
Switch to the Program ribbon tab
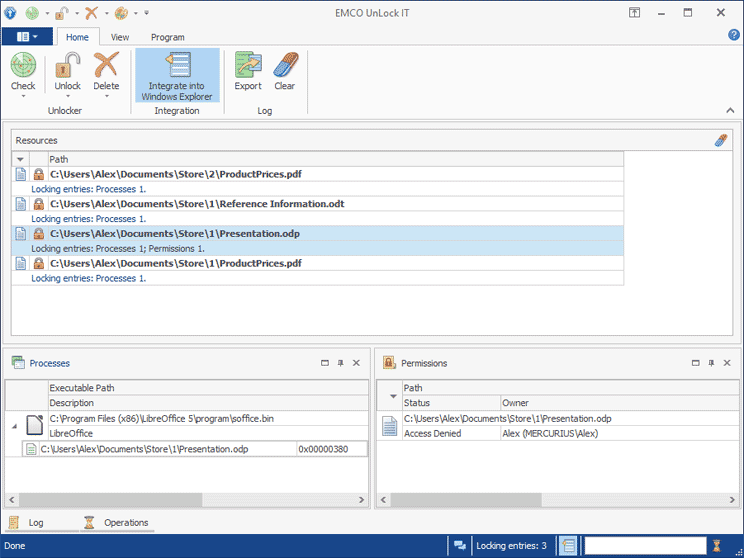[167, 37]
